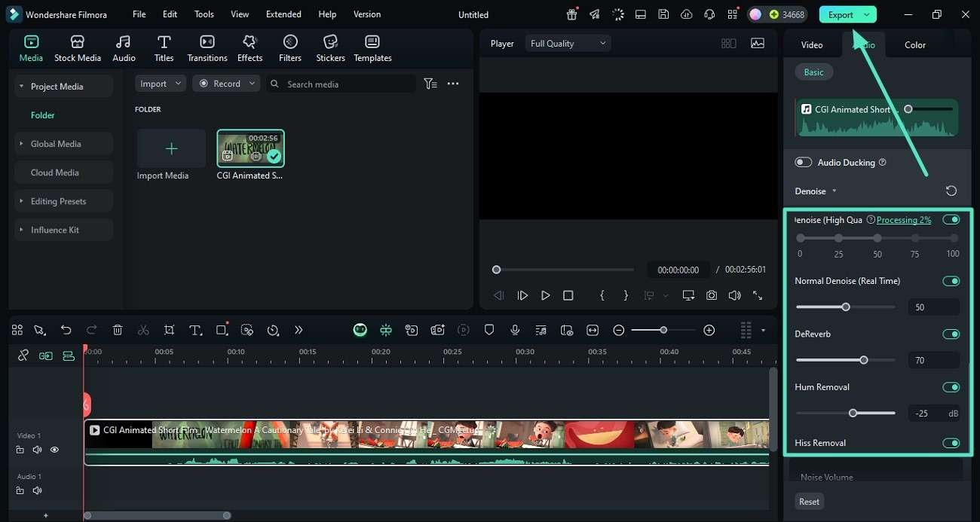Open the Titles panel
Image resolution: width=980 pixels, height=522 pixels.
click(164, 48)
